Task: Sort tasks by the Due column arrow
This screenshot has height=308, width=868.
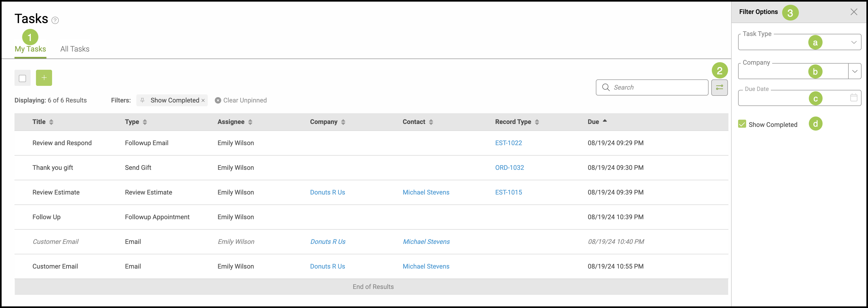Action: coord(604,121)
